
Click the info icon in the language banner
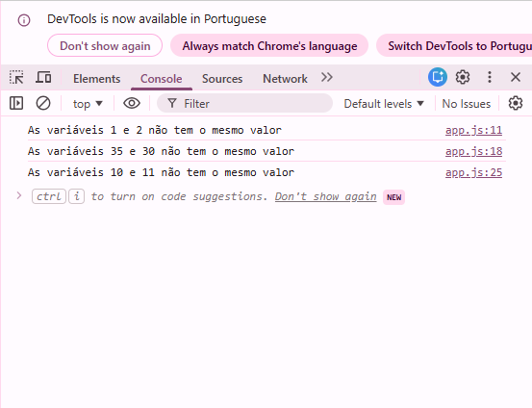tap(24, 20)
